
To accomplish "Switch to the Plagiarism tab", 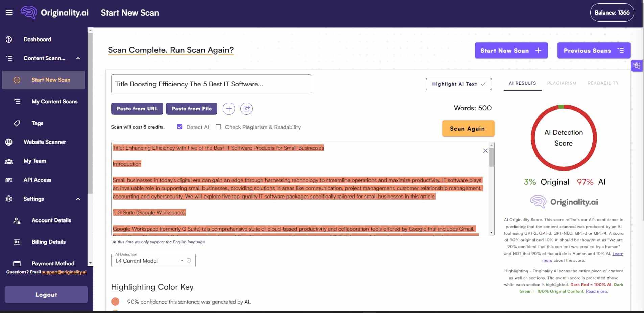I will coord(562,83).
